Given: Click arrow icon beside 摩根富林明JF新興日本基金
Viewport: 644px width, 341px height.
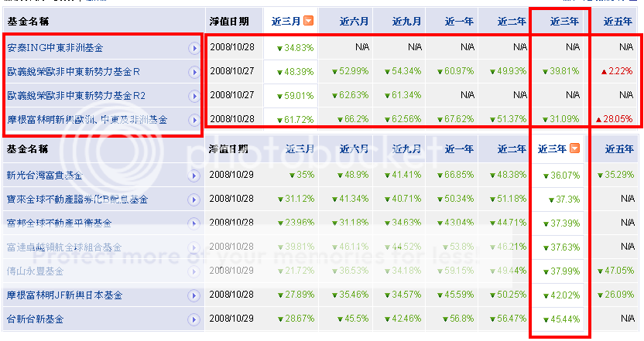Looking at the screenshot, I should (x=194, y=295).
